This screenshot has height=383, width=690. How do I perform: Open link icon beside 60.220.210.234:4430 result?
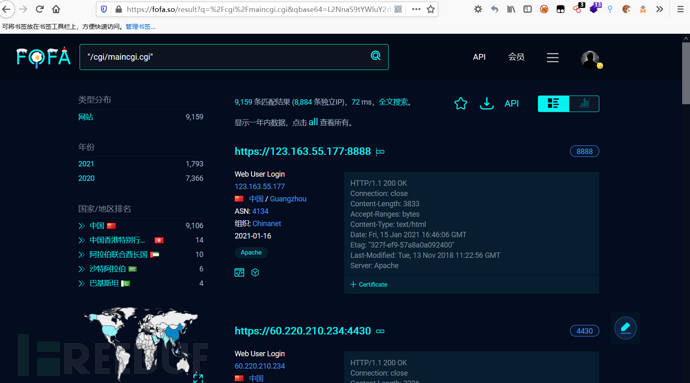point(380,331)
